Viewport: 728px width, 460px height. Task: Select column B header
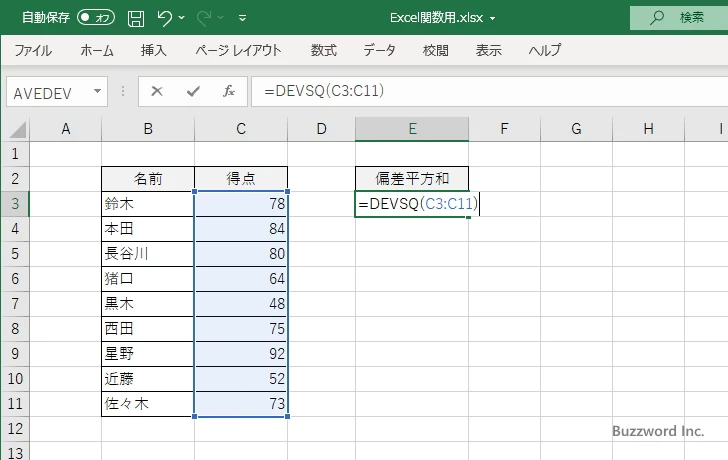[148, 129]
